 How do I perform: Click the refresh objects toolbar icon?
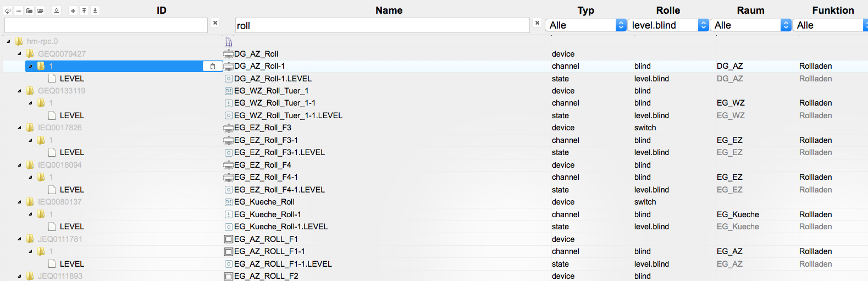pyautogui.click(x=8, y=10)
